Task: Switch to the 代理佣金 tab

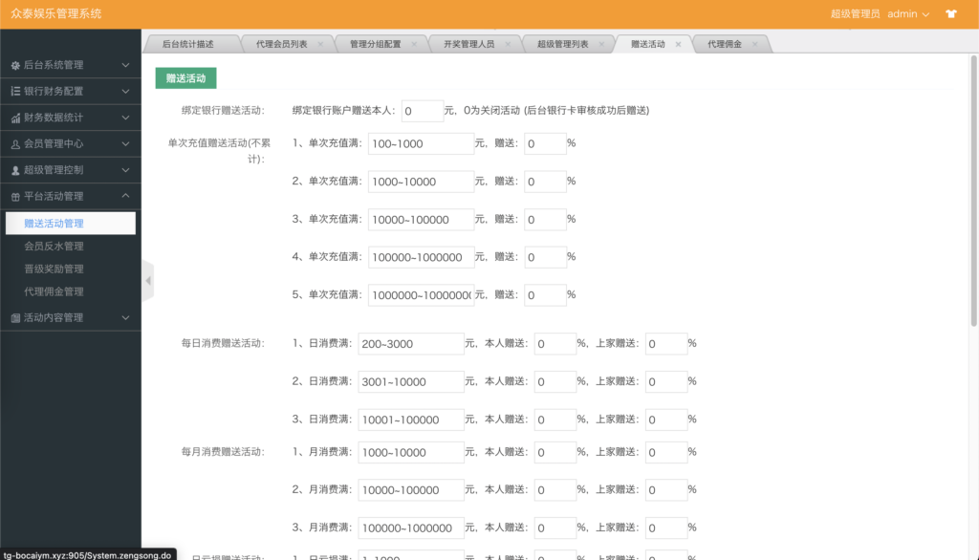Action: [725, 44]
